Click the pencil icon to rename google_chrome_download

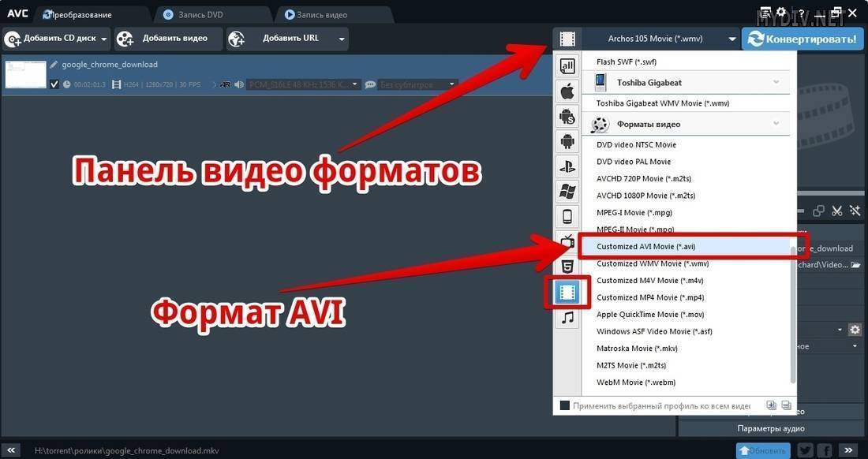(54, 65)
